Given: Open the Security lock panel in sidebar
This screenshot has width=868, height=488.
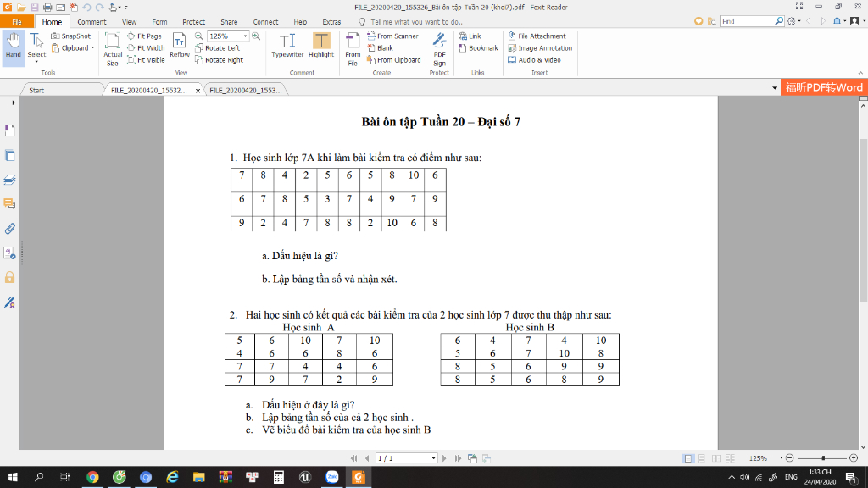Looking at the screenshot, I should tap(10, 277).
